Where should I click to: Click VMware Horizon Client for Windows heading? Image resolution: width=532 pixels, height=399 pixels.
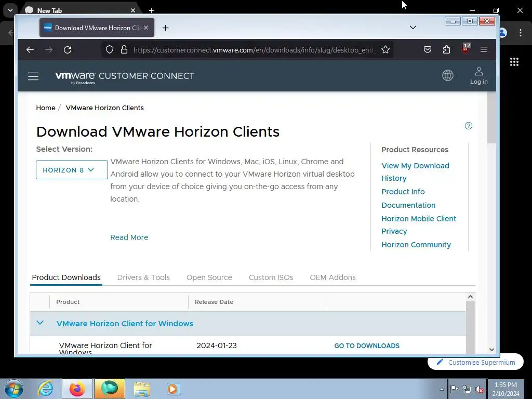pyautogui.click(x=125, y=324)
